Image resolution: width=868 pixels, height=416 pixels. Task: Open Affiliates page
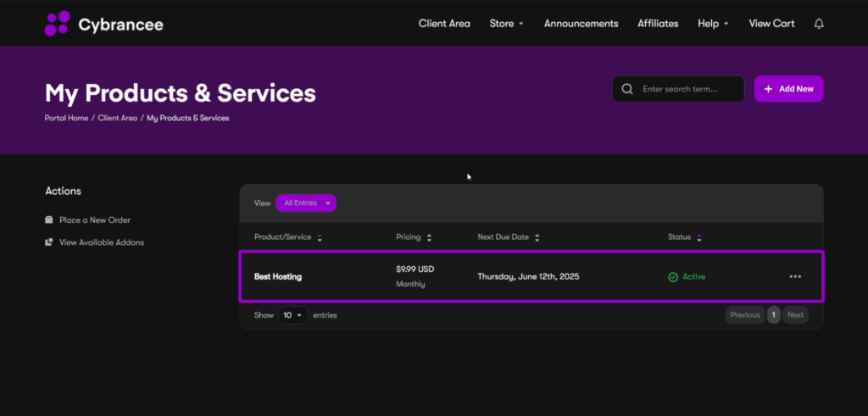pyautogui.click(x=658, y=23)
